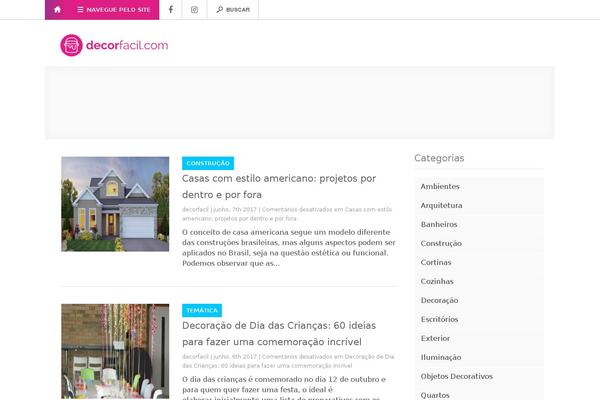
Task: View the American house thumbnail image
Action: coord(115,204)
